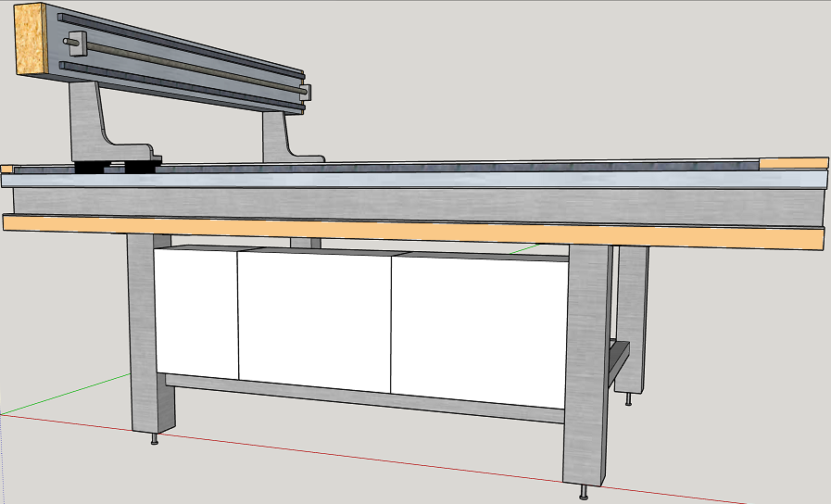
Task: Select the leveling foot under the right front leg
Action: (585, 493)
